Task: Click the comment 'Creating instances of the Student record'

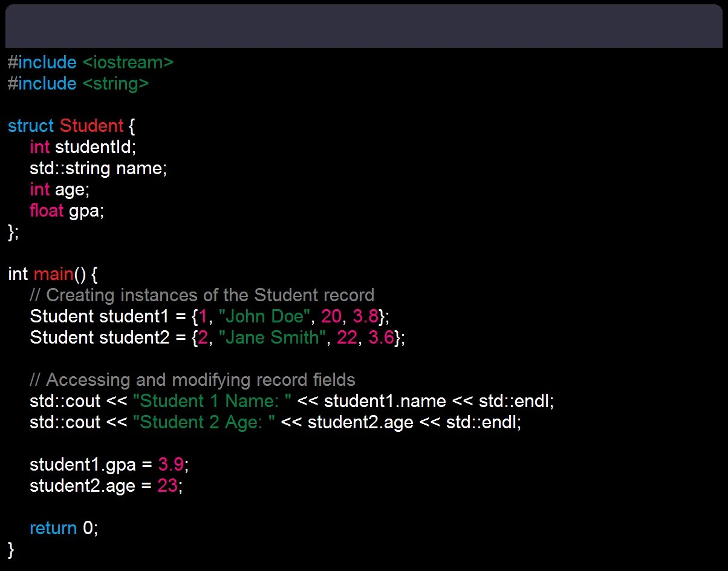Action: [x=202, y=295]
